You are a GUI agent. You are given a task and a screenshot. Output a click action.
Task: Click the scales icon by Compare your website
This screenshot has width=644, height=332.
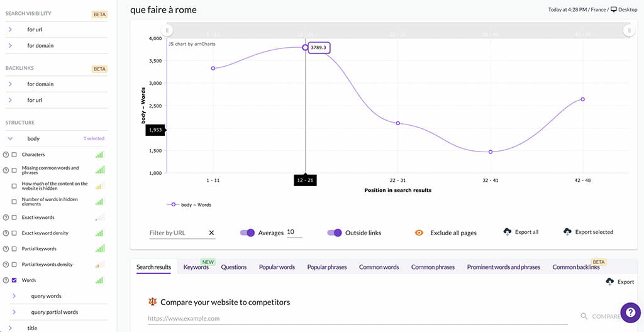152,302
